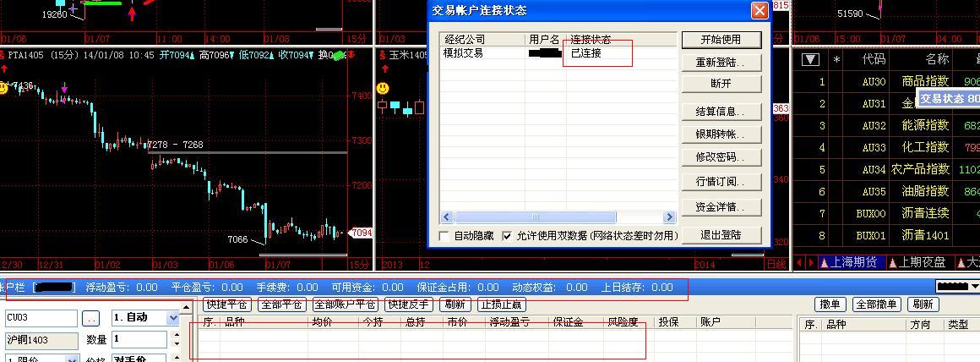
Task: Click the 开始使用 button in the dialog
Action: click(x=721, y=40)
